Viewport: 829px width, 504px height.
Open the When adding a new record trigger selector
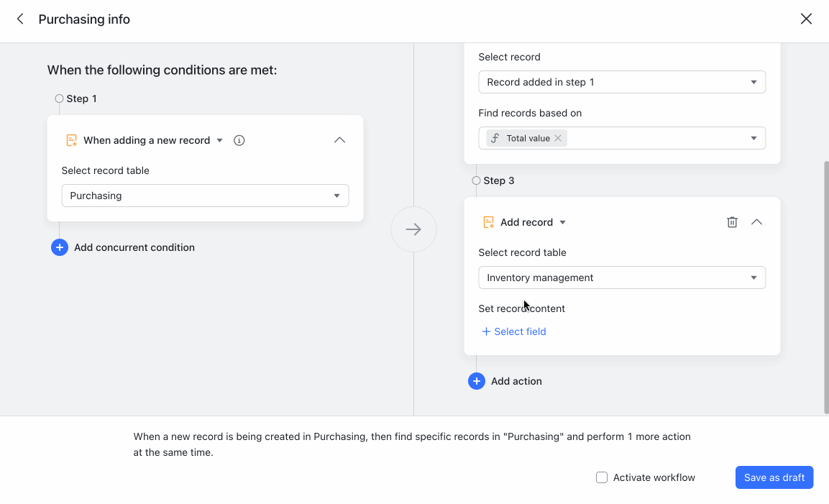point(152,140)
